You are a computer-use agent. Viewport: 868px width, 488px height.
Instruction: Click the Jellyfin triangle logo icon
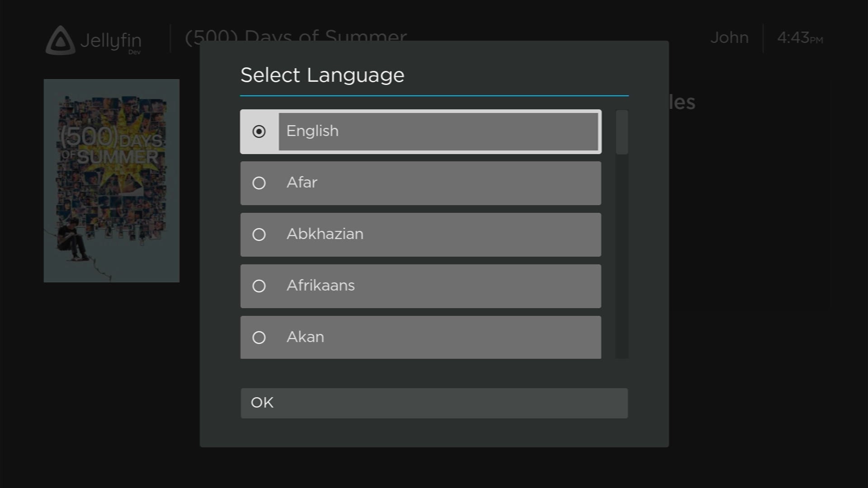(61, 41)
